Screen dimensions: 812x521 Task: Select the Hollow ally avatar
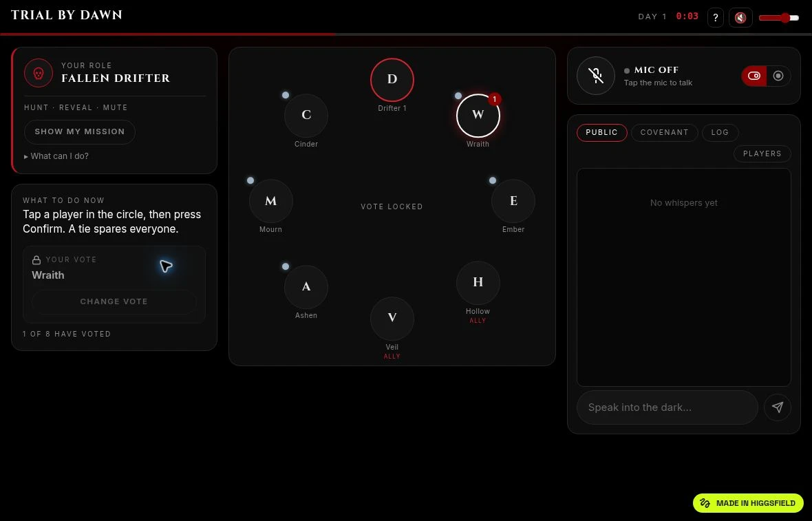pyautogui.click(x=478, y=283)
